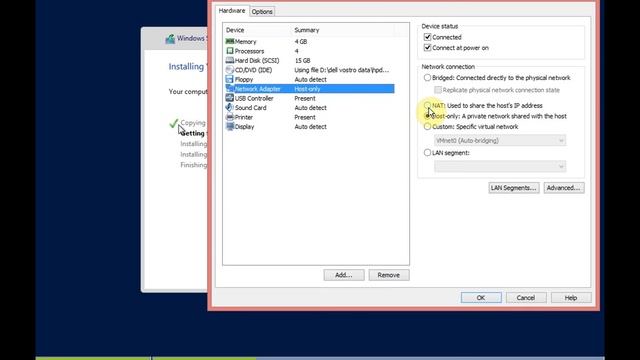Image resolution: width=640 pixels, height=360 pixels.
Task: Click the Display device icon
Action: click(230, 127)
